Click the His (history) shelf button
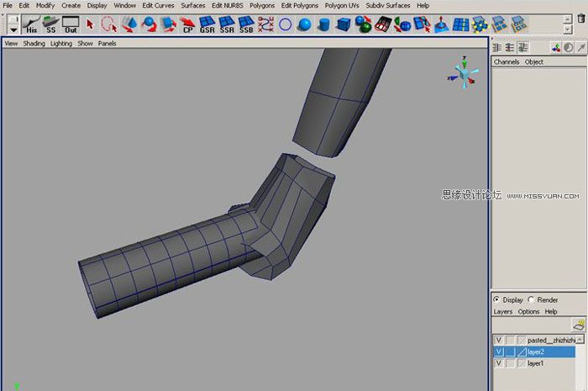The width and height of the screenshot is (588, 391). click(x=31, y=24)
